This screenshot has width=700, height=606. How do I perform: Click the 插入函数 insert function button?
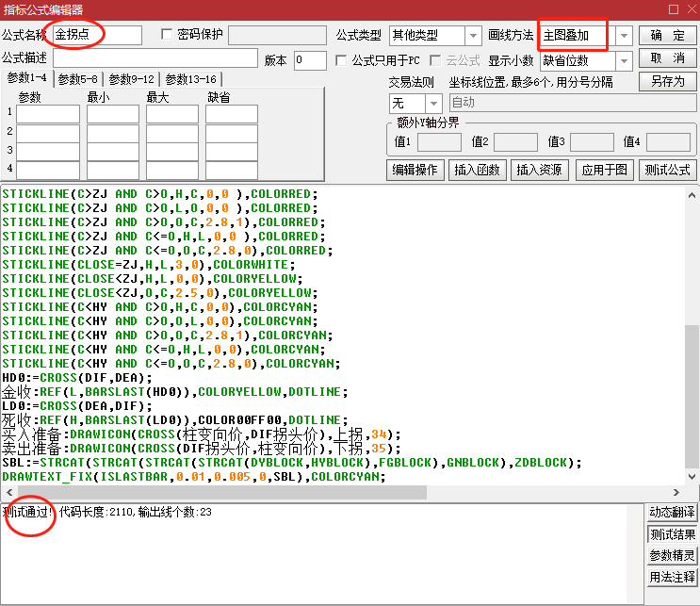(477, 170)
